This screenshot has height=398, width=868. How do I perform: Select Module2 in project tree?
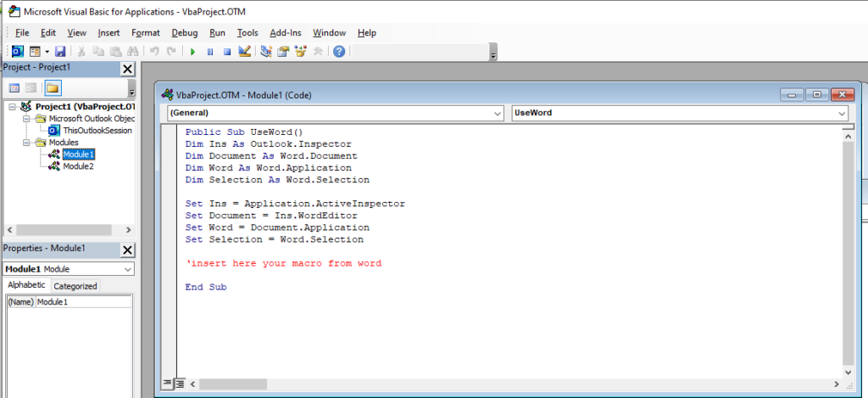[x=79, y=166]
